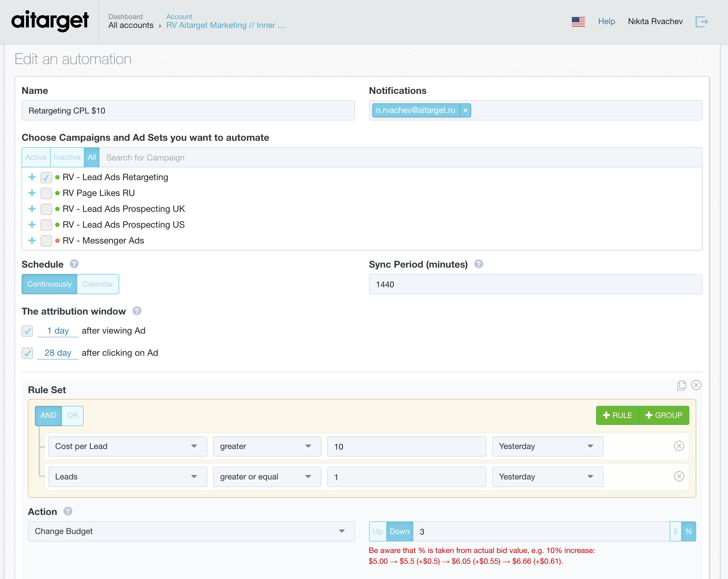Open the greater comparison dropdown
This screenshot has width=728, height=579.
[267, 446]
